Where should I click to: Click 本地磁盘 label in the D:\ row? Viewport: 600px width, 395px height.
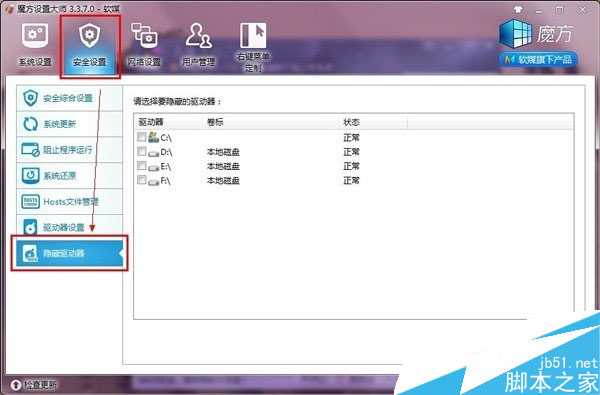223,152
